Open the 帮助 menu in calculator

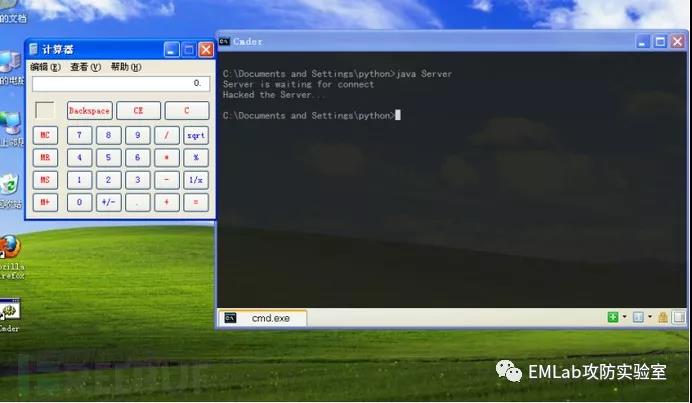pyautogui.click(x=126, y=67)
